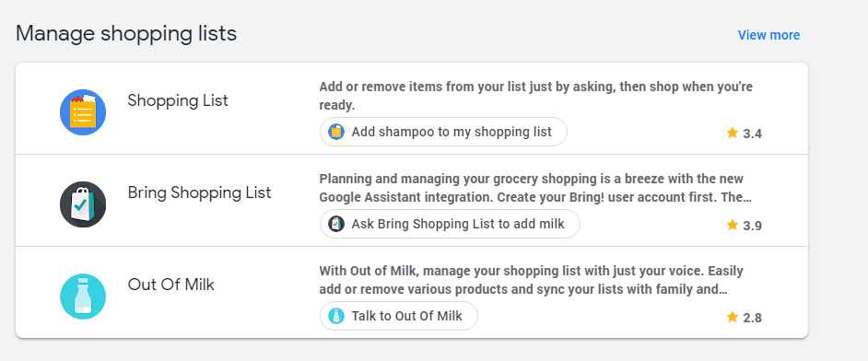The width and height of the screenshot is (868, 361).
Task: Open the Shopping List title
Action: 178,100
